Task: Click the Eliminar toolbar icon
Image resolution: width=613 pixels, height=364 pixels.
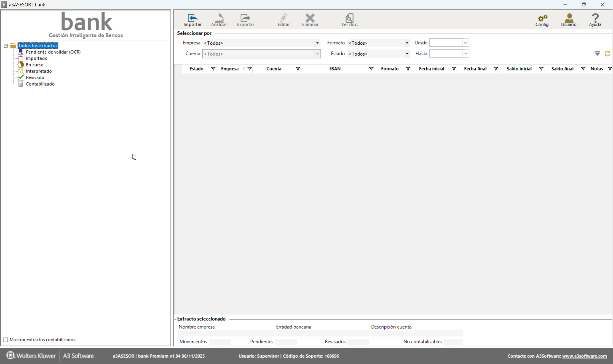Action: tap(310, 20)
